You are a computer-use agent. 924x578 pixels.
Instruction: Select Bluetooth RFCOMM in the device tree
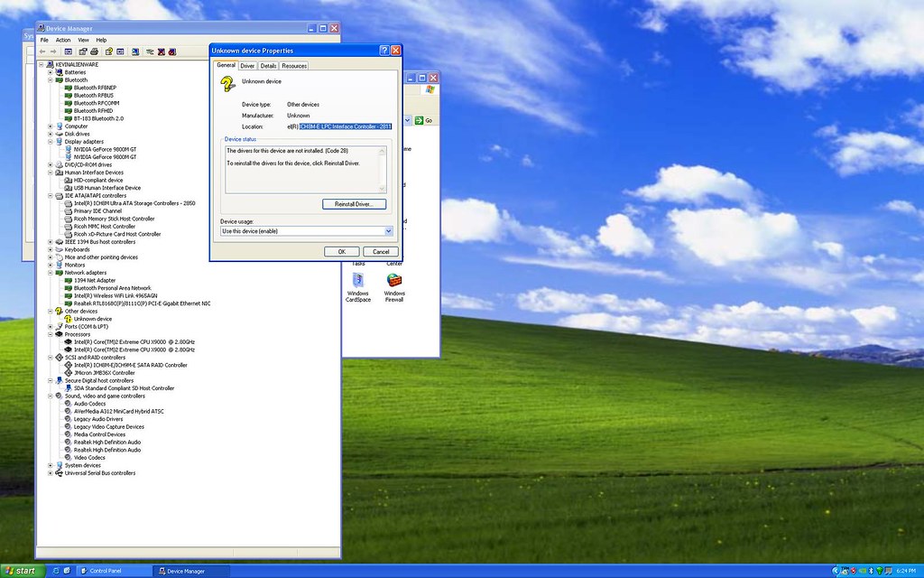[97, 103]
